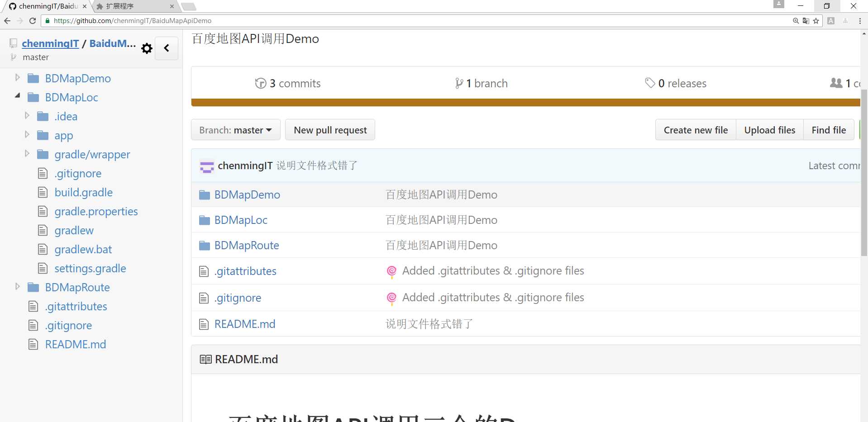The image size is (868, 422).
Task: Open the Chrome three-dot menu
Action: click(x=860, y=21)
